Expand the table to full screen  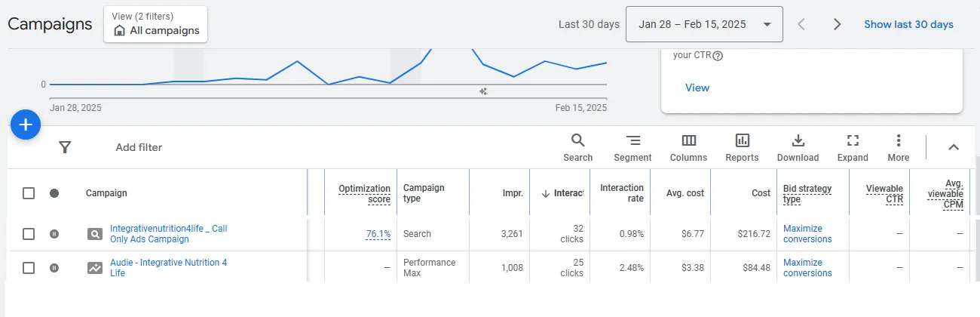[853, 147]
